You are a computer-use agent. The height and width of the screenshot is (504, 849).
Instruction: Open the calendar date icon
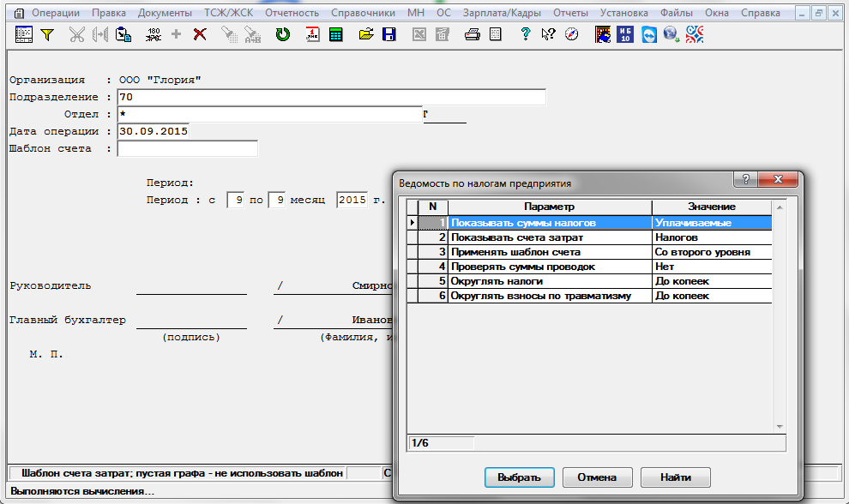pos(312,34)
